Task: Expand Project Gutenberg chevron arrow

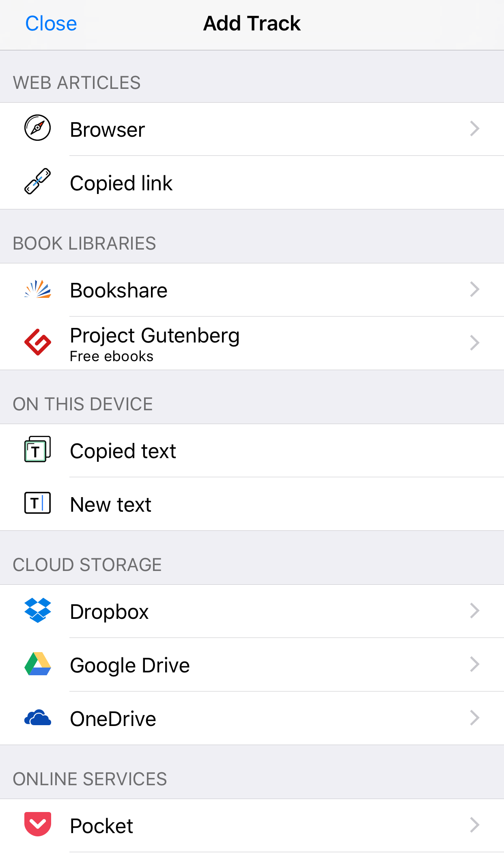Action: click(x=475, y=343)
